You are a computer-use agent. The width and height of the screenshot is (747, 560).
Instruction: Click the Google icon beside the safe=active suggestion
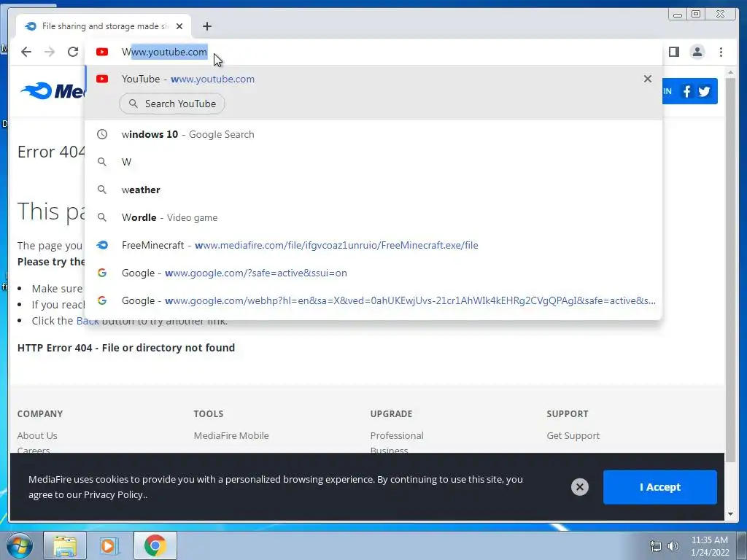click(x=102, y=273)
